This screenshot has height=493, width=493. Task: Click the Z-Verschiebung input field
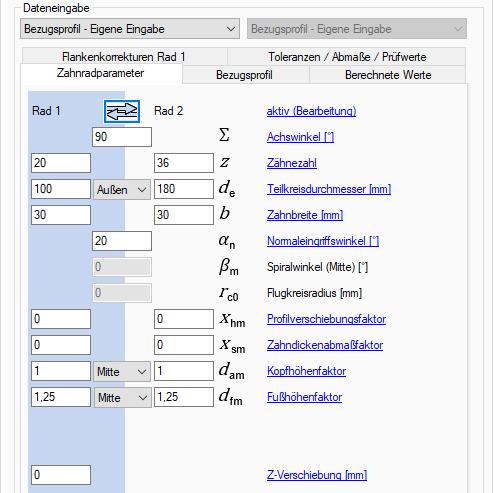click(61, 475)
